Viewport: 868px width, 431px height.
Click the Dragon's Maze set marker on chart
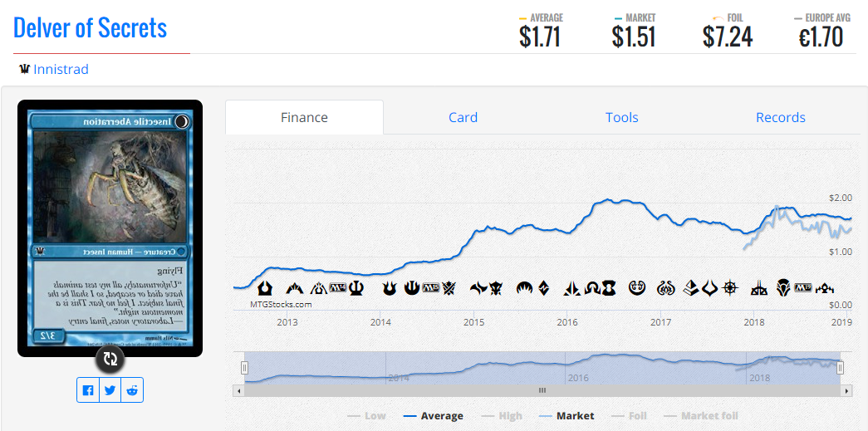click(x=318, y=288)
